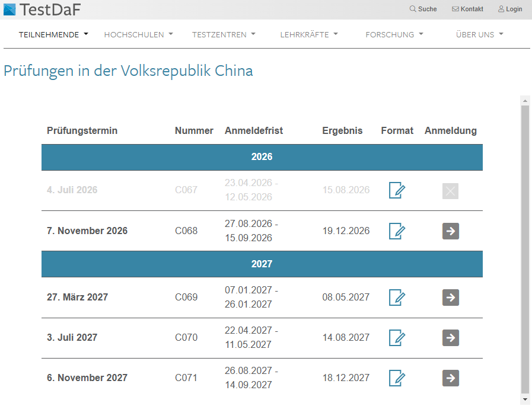
Task: Click the page heading Prüfungen in der Volksrepublik China
Action: point(128,71)
